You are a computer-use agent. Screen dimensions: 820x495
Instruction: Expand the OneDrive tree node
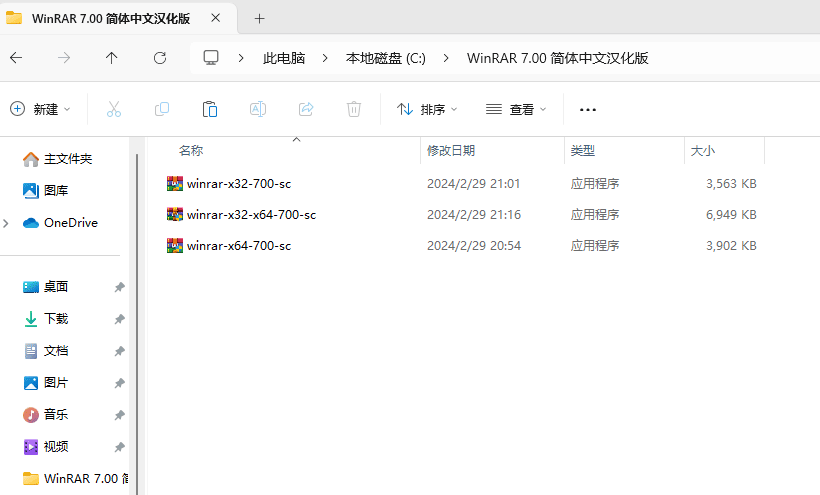pos(6,223)
